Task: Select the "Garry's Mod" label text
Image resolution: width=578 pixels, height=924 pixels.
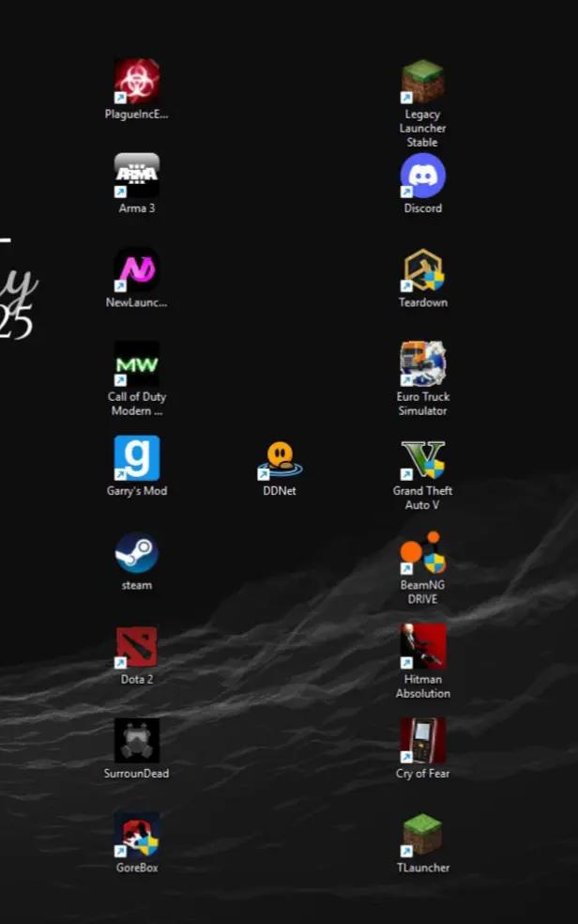Action: [137, 491]
